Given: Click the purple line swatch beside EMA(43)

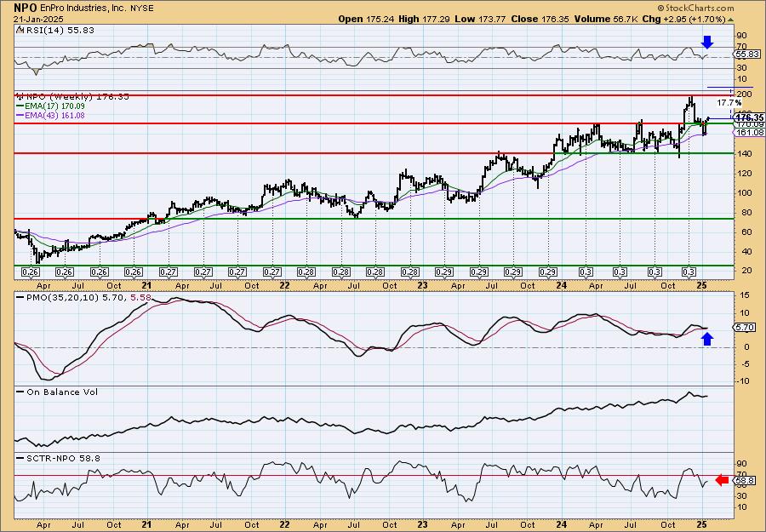Looking at the screenshot, I should (x=20, y=116).
